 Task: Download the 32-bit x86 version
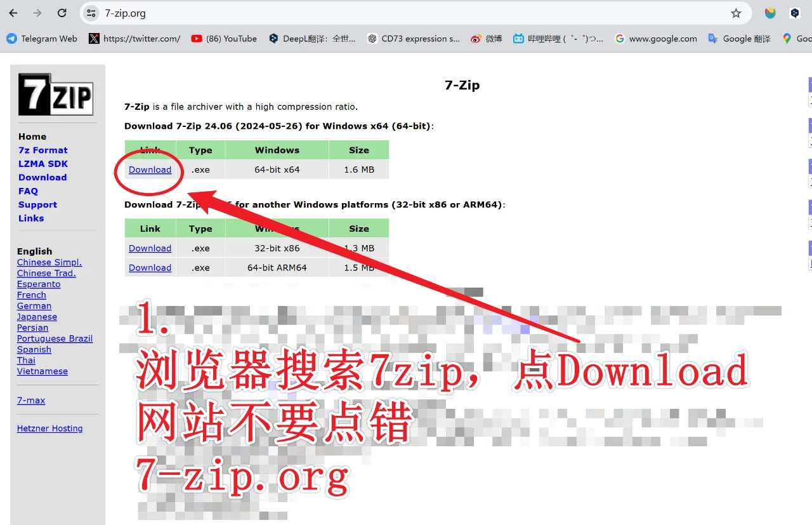coord(150,248)
